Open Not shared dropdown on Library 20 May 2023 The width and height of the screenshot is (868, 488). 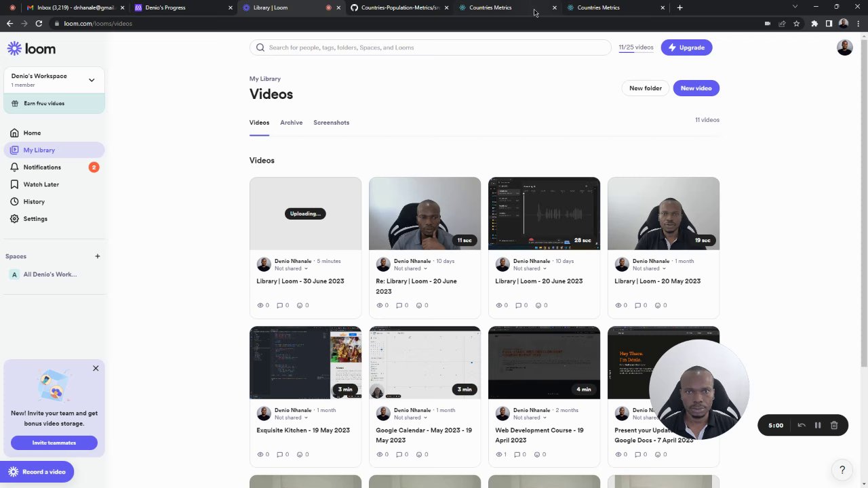[x=649, y=268]
